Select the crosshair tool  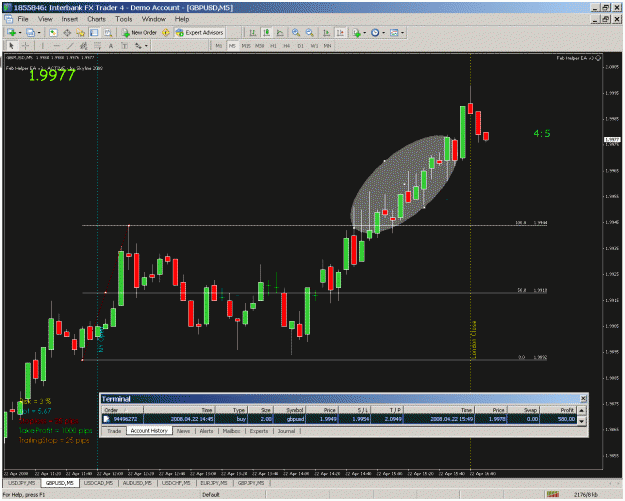coord(25,46)
